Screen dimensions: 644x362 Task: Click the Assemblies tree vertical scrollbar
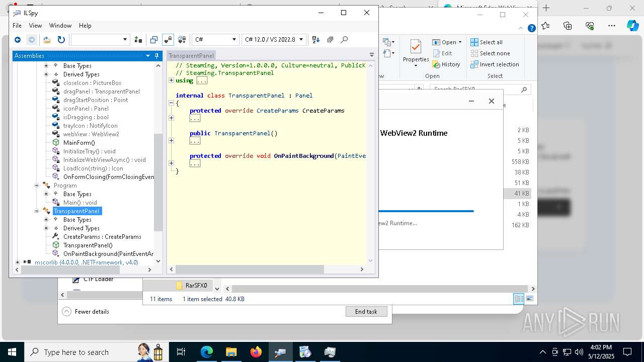tap(158, 182)
